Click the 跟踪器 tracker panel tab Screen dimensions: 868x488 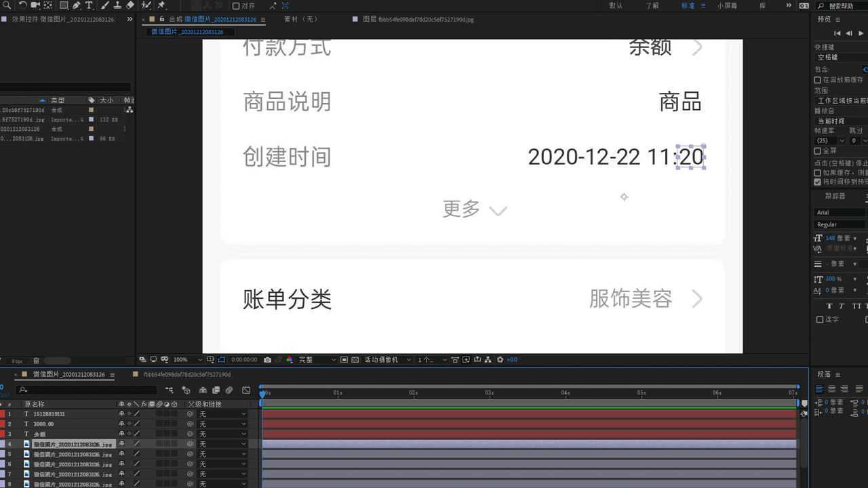pos(835,196)
